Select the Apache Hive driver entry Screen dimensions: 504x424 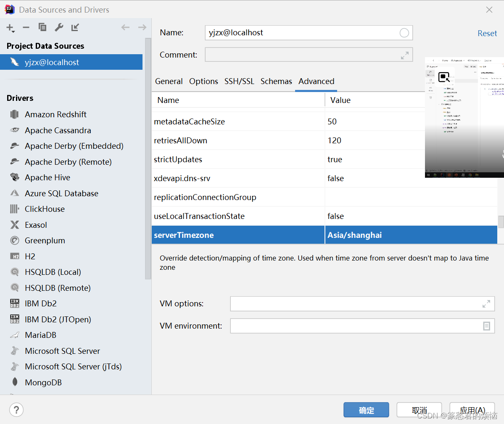point(47,177)
